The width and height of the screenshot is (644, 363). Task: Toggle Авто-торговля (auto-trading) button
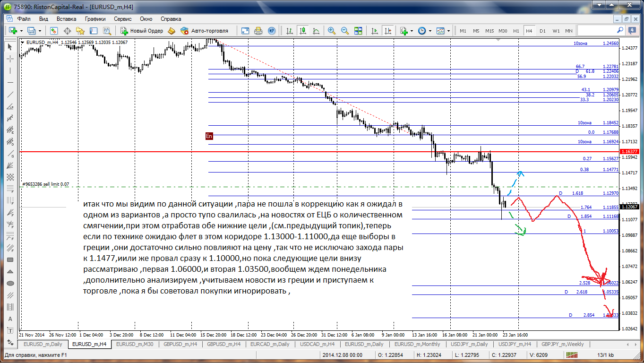pos(204,31)
